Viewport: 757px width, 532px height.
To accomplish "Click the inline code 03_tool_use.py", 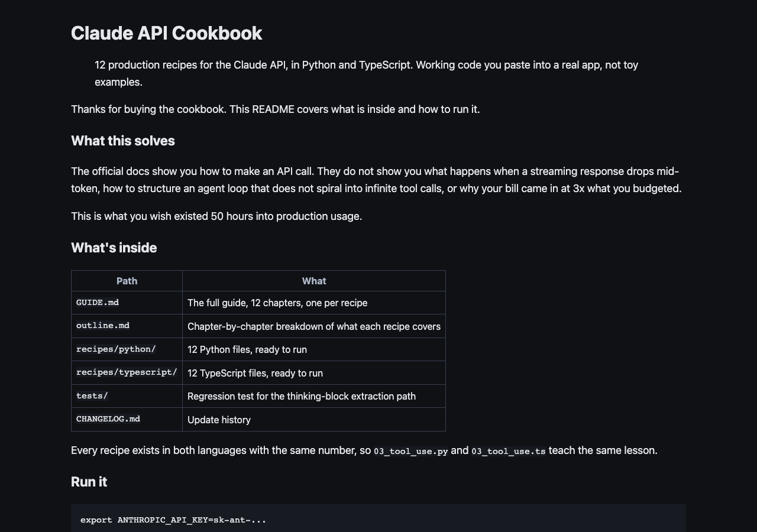I will [411, 451].
